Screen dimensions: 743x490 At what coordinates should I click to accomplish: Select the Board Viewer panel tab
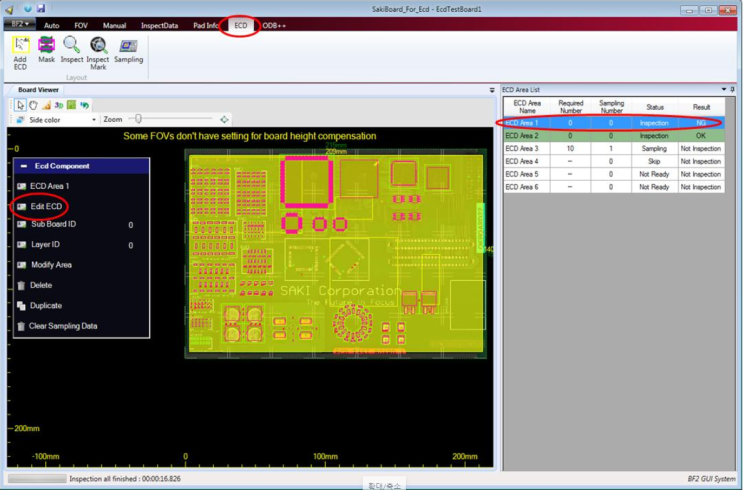(x=38, y=90)
